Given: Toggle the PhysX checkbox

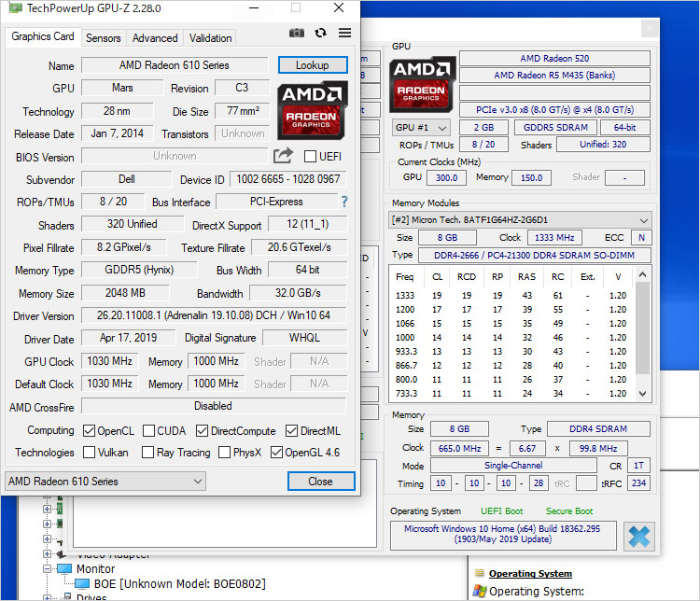Looking at the screenshot, I should point(225,453).
